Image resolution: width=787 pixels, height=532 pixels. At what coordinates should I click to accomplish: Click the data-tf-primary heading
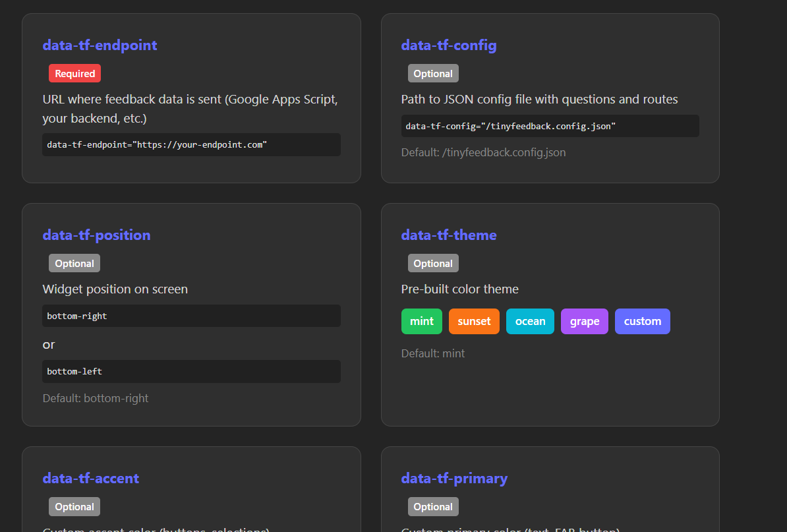454,479
